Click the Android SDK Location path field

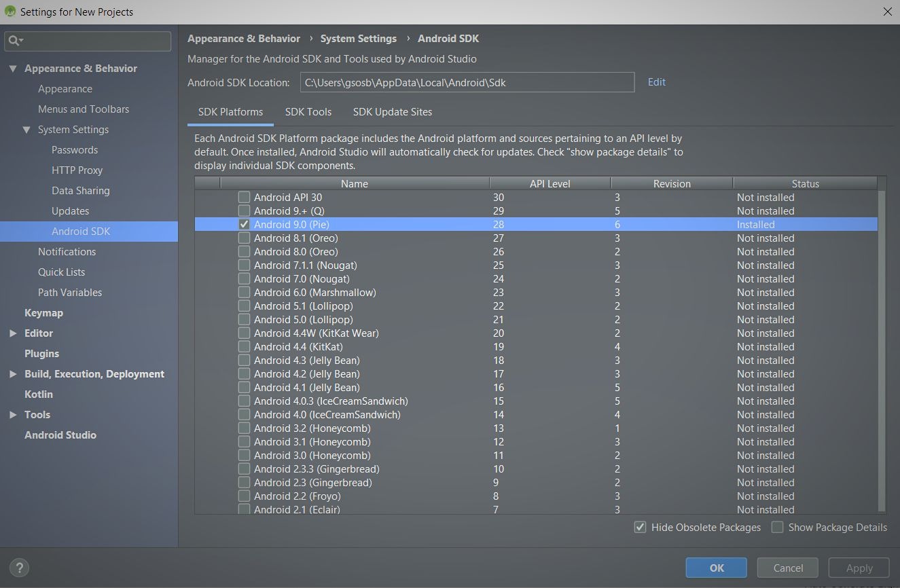coord(467,82)
